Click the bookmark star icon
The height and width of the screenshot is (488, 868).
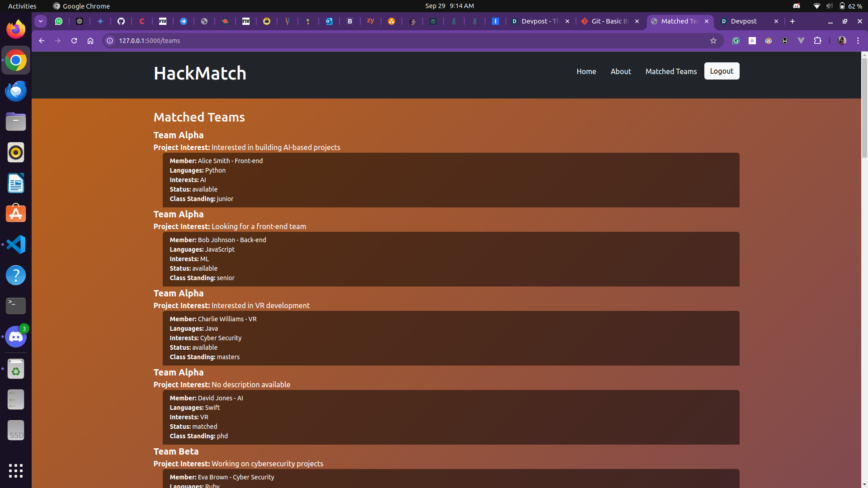point(713,41)
